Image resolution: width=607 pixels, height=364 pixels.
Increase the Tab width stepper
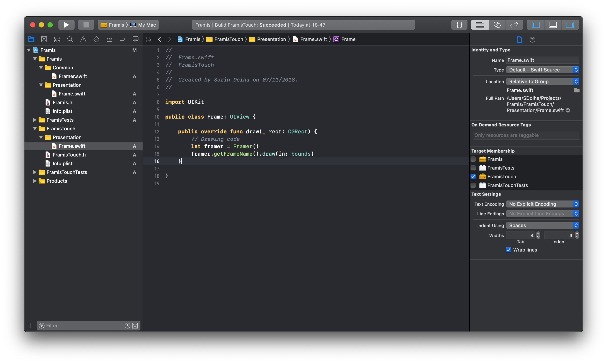pyautogui.click(x=538, y=234)
